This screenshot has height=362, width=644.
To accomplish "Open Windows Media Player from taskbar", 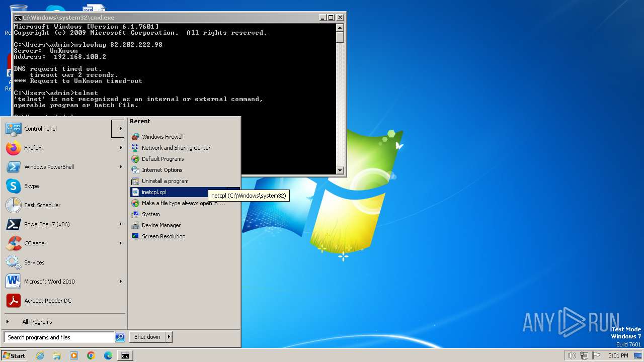I will [74, 355].
